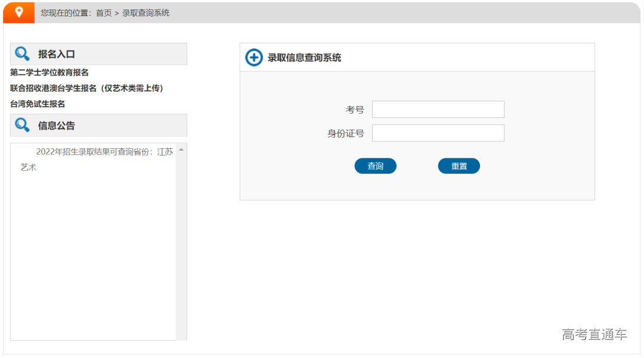Focus the 身份证号 input field
This screenshot has width=644, height=358.
pyautogui.click(x=438, y=133)
